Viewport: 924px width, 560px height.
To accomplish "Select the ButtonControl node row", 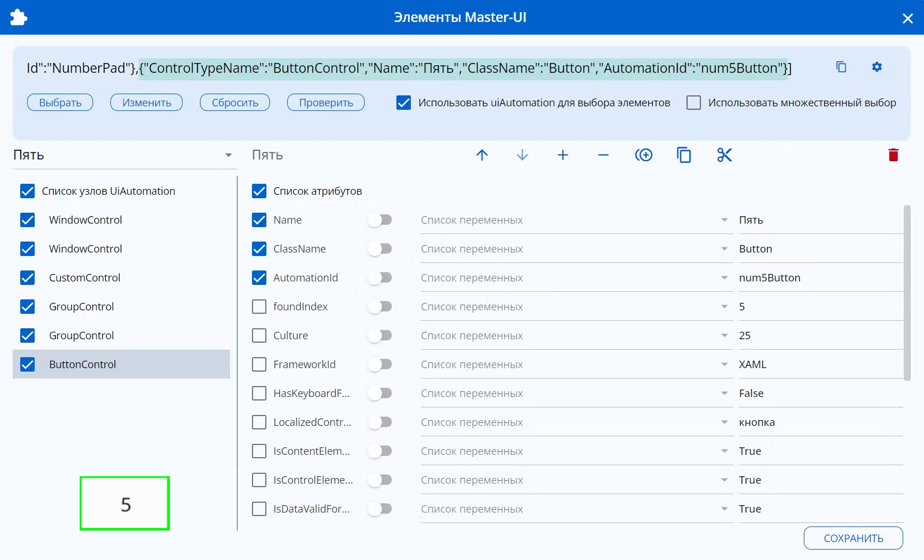I will (121, 364).
